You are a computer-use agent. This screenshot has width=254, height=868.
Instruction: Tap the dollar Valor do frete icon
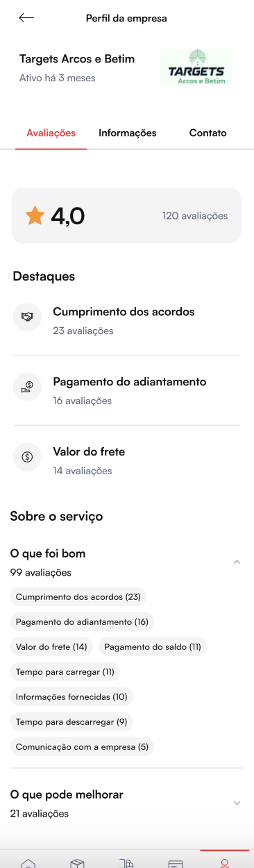(x=27, y=457)
